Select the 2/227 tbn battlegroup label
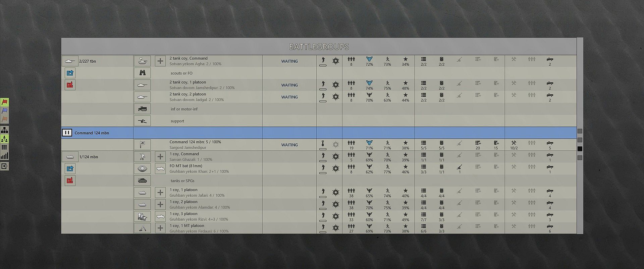Screen dimensions: 644x269 pyautogui.click(x=88, y=61)
